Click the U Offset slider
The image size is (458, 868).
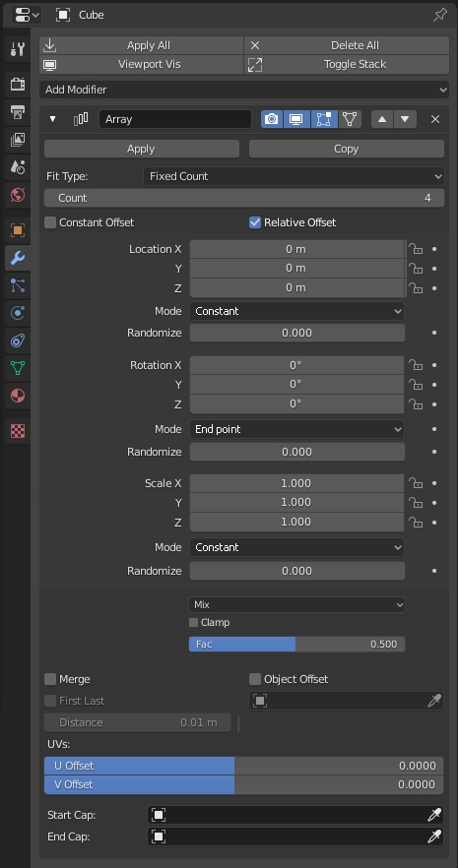[244, 766]
